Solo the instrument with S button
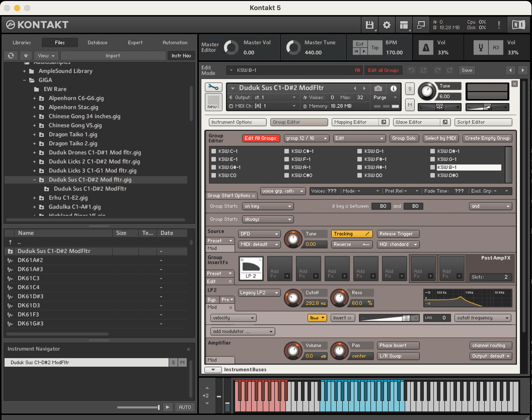 click(x=410, y=89)
